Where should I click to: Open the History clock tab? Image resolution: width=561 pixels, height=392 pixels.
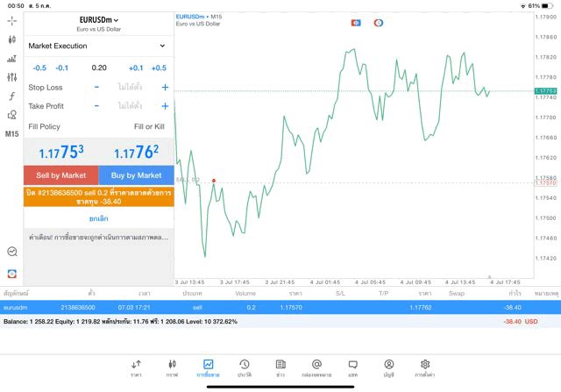pos(245,367)
